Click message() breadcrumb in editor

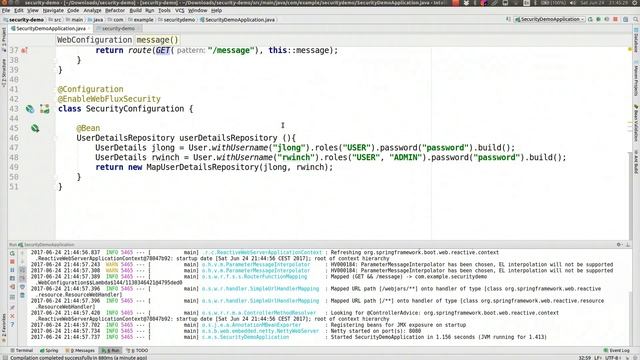[x=158, y=40]
